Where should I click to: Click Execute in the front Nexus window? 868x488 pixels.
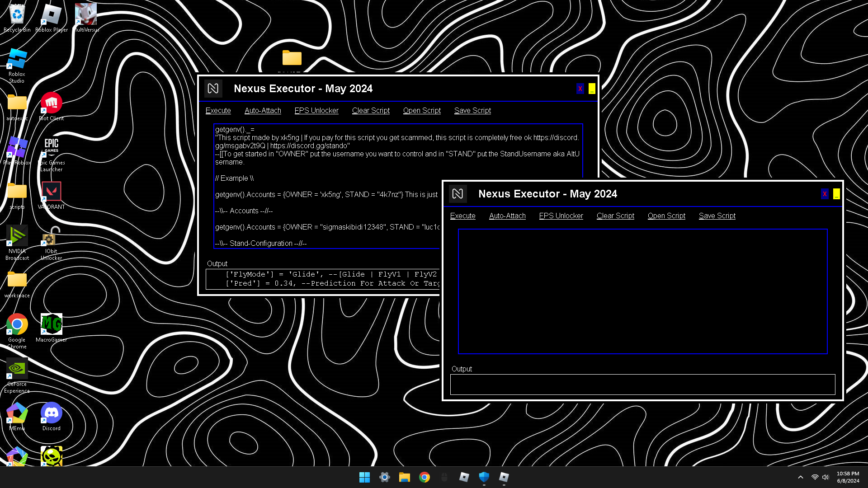pos(462,216)
